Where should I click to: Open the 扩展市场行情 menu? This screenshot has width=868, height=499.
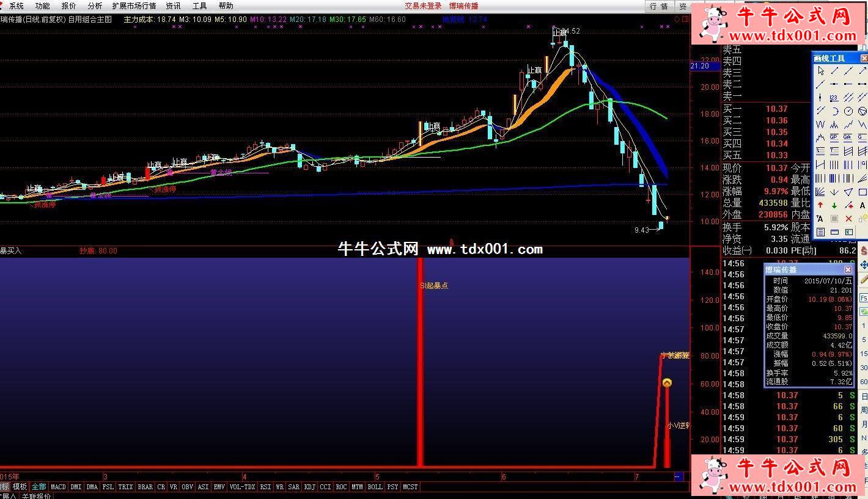click(x=134, y=5)
